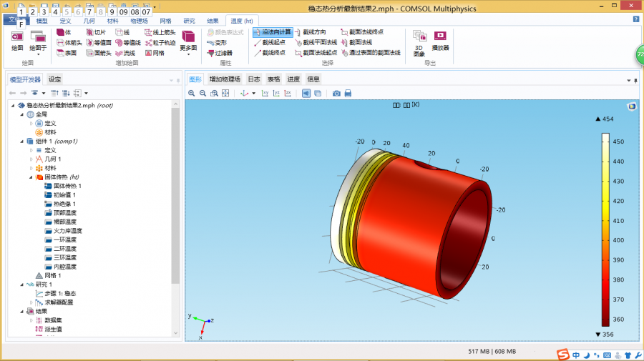Switch to the XY view
Viewport: 644px width, 361px height.
coord(265,94)
